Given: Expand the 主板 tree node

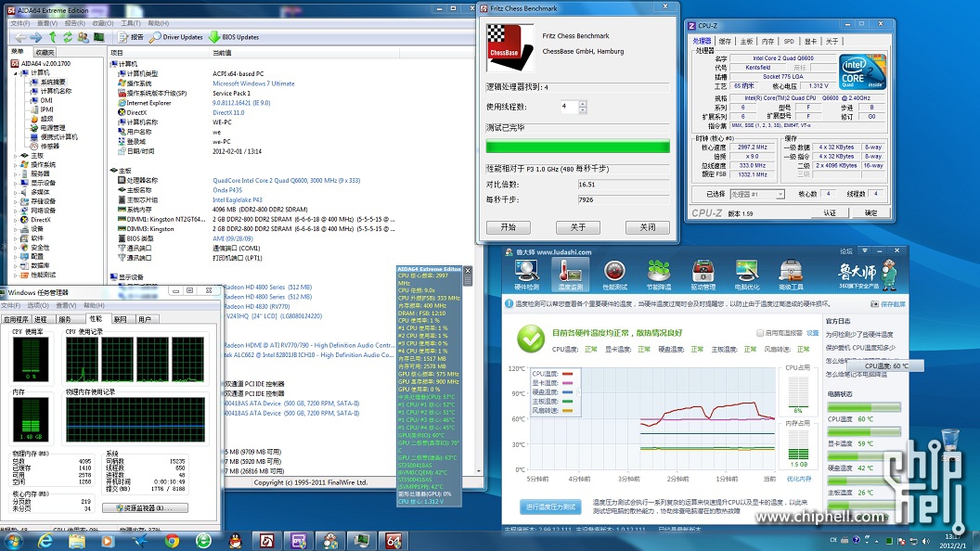Looking at the screenshot, I should [16, 156].
